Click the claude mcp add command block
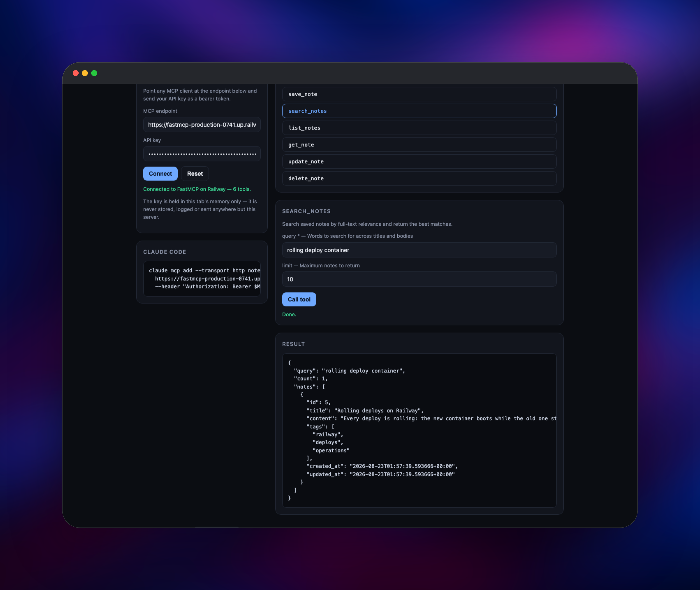Screen dimensions: 700x590 tap(202, 279)
